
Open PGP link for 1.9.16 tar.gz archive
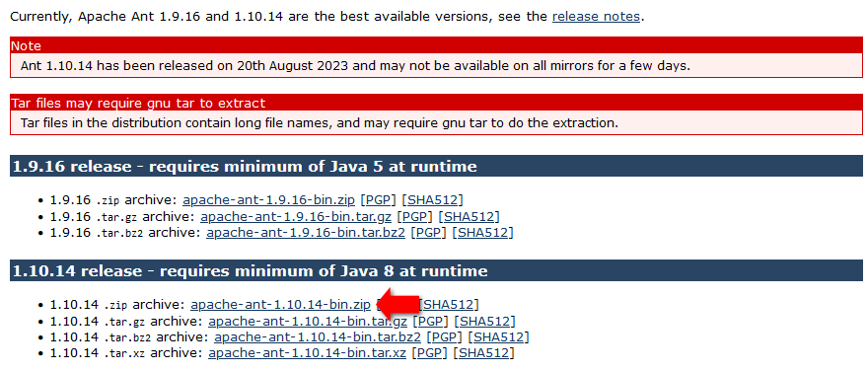click(x=415, y=216)
